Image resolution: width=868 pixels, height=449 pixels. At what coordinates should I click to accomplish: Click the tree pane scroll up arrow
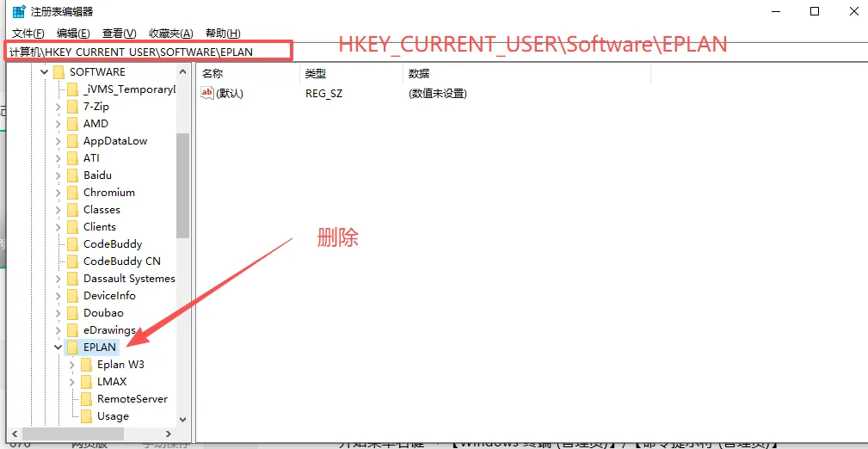pyautogui.click(x=182, y=71)
